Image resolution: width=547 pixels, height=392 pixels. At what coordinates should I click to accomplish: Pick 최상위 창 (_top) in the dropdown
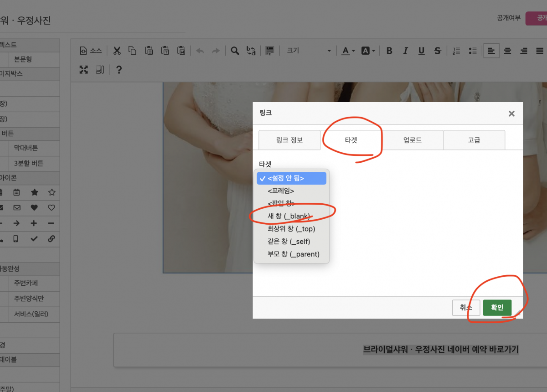pyautogui.click(x=291, y=229)
